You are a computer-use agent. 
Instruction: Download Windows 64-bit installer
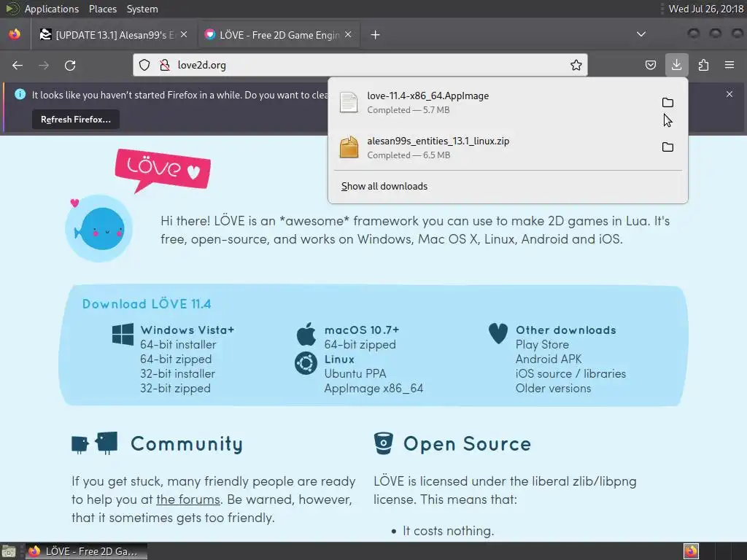point(178,345)
